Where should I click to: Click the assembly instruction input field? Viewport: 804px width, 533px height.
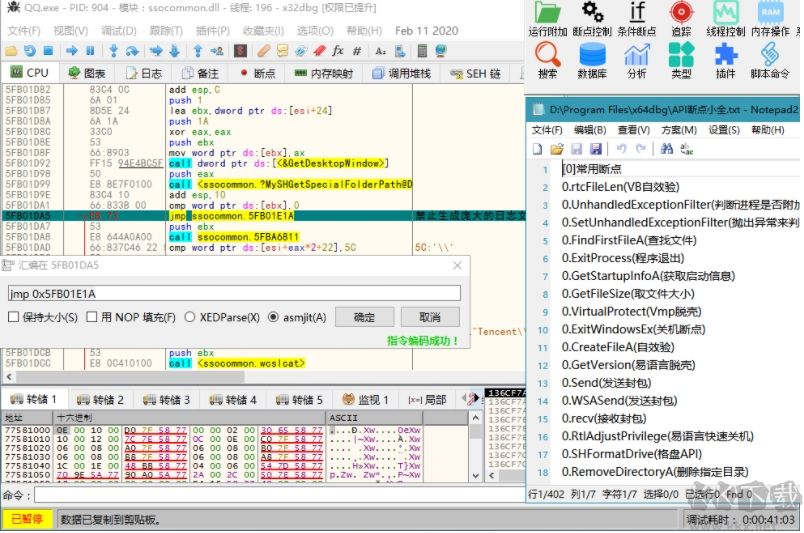pyautogui.click(x=234, y=293)
